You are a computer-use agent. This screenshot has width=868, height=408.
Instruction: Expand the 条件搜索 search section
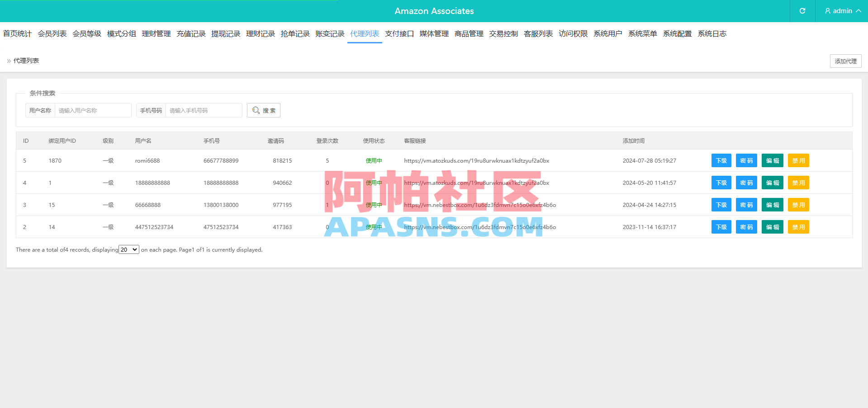pos(42,93)
